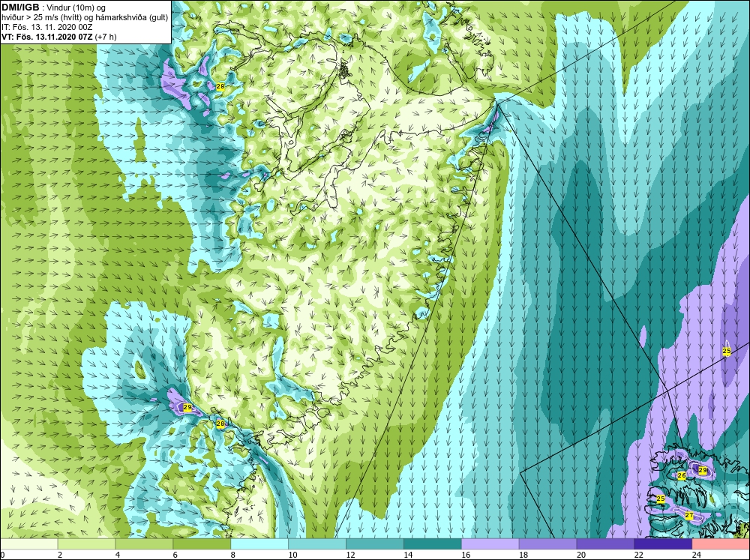Click the gust label 28 in the northwest purple patch
Screen dimensions: 750x560
[220, 86]
